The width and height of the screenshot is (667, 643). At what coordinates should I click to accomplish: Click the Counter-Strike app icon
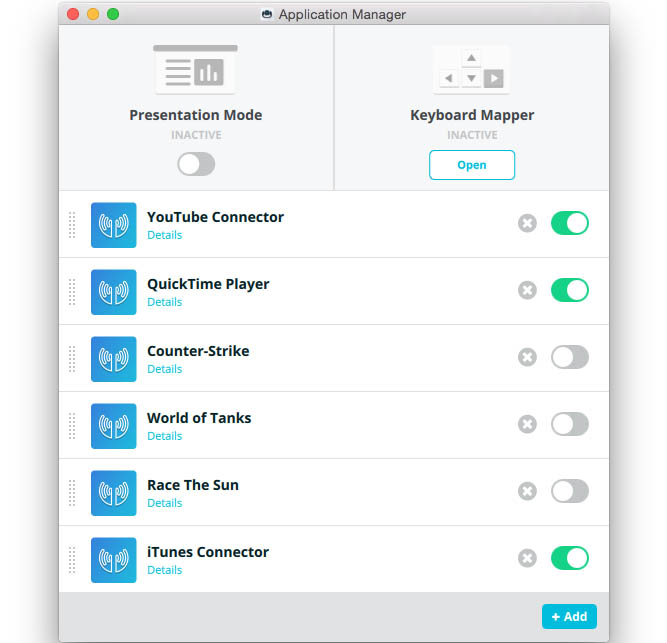pos(114,359)
